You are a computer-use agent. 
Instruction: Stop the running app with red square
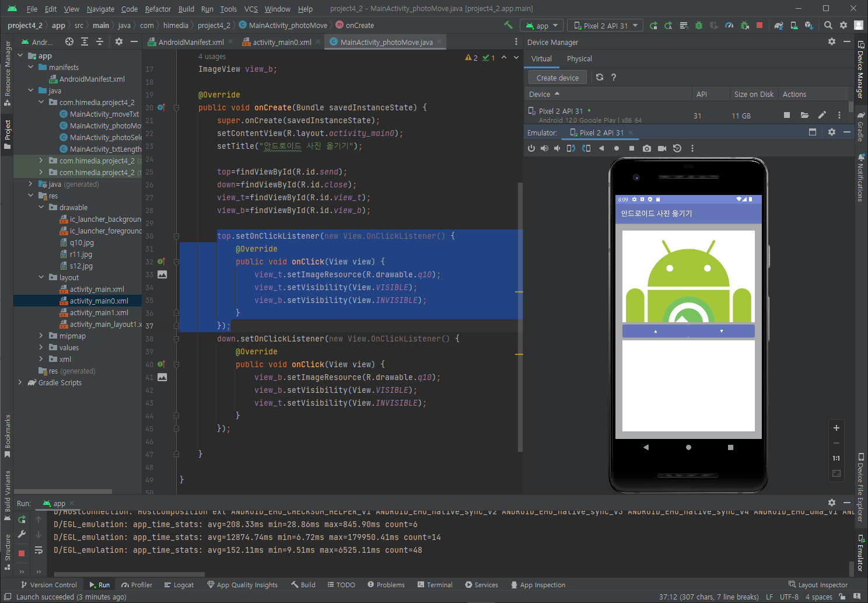[x=759, y=25]
